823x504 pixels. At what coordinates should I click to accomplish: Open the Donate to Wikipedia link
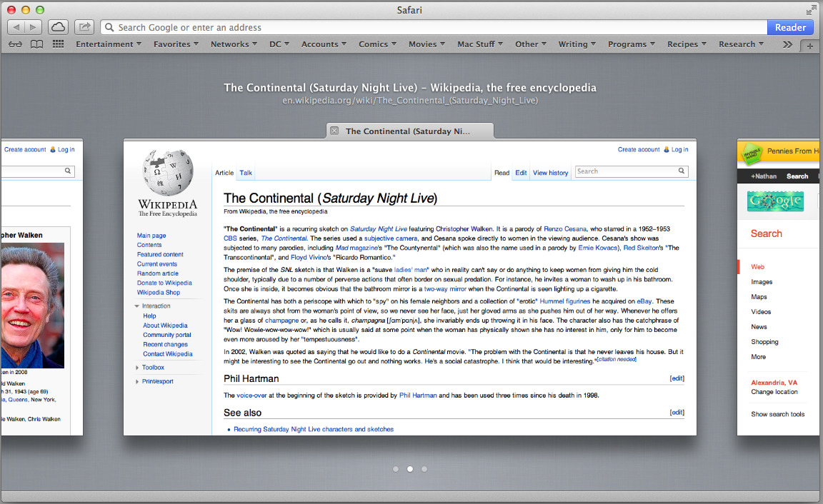click(x=164, y=283)
